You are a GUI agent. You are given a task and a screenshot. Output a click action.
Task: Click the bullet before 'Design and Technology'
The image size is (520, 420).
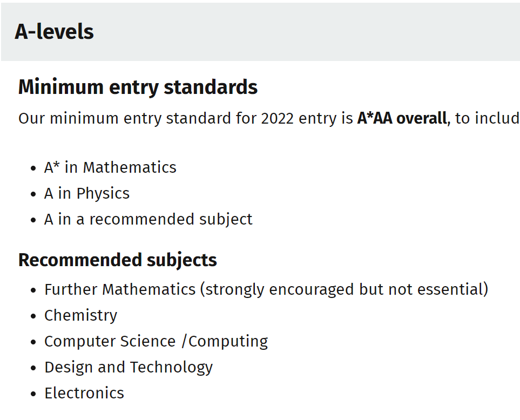pyautogui.click(x=34, y=368)
